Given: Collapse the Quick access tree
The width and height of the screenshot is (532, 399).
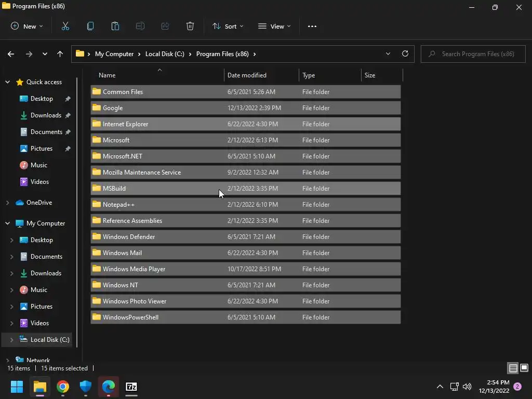Looking at the screenshot, I should 7,82.
